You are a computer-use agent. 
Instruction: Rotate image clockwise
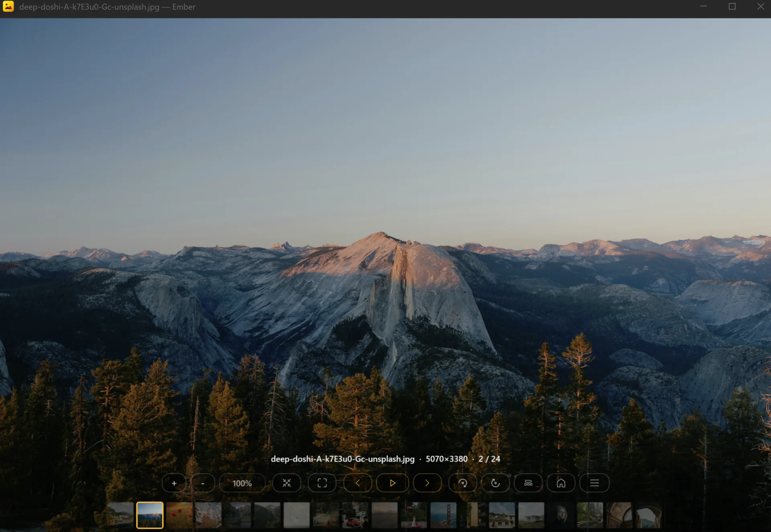pos(463,483)
